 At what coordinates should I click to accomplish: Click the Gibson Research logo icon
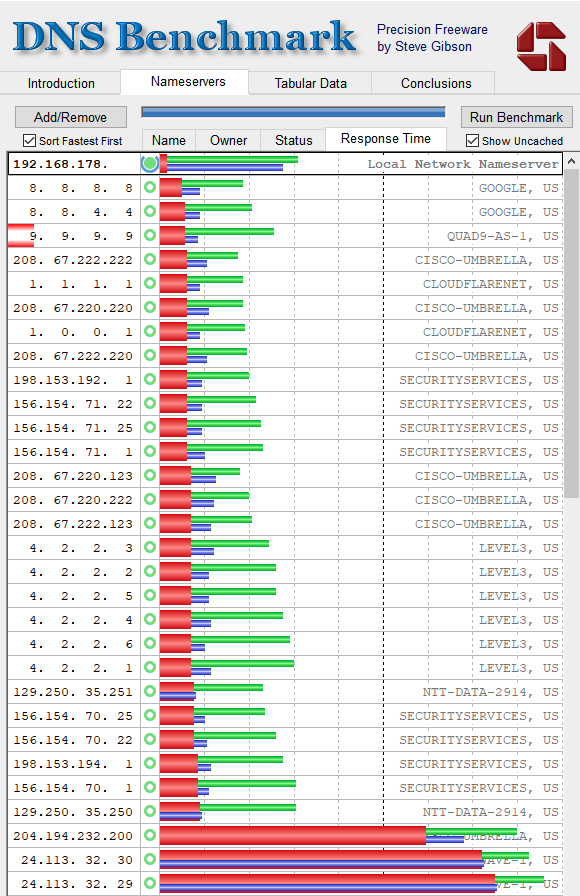(x=541, y=46)
